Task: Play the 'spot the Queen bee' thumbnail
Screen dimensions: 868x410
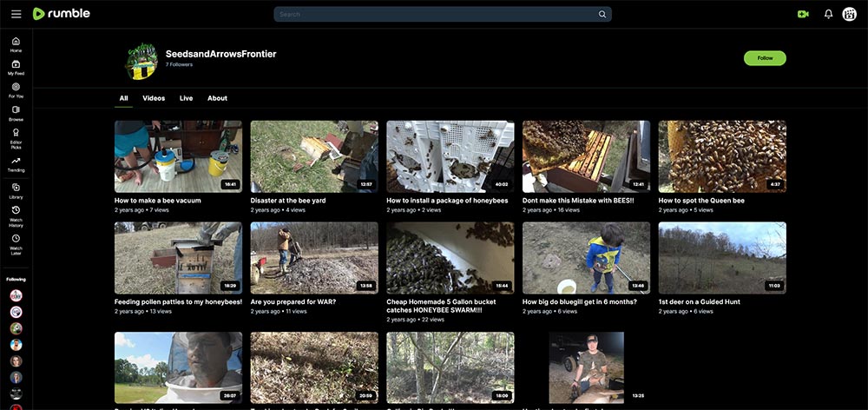Action: pyautogui.click(x=722, y=157)
